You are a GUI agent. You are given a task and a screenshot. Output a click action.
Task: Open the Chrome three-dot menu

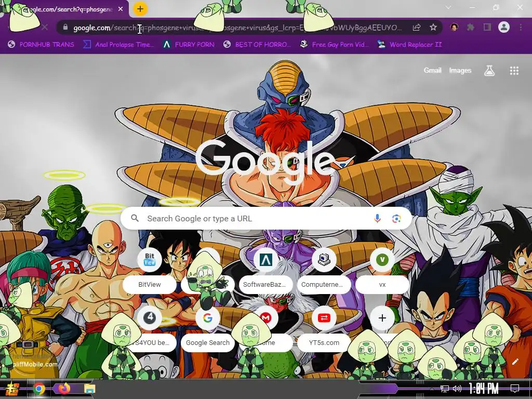521,27
